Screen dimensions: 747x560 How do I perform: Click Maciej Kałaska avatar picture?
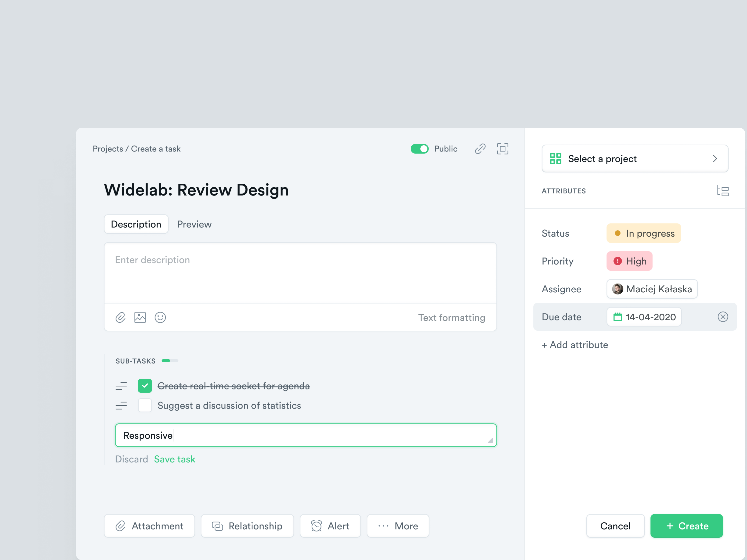tap(617, 289)
